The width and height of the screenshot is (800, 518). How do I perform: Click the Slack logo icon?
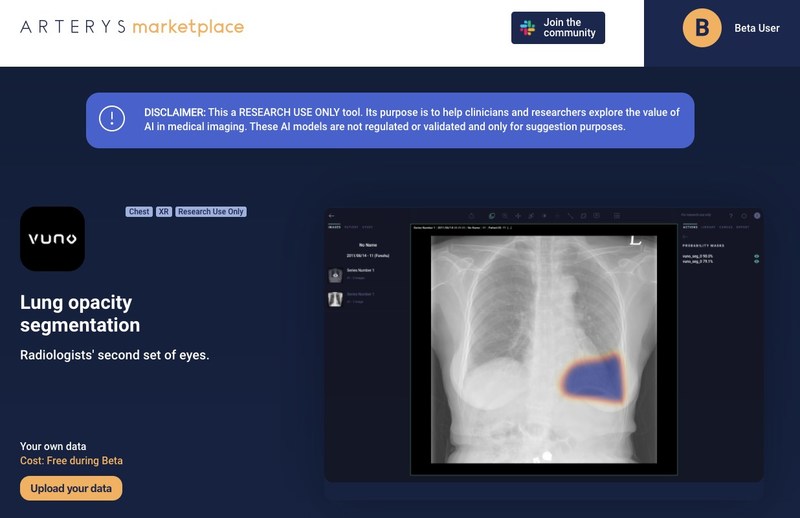pyautogui.click(x=527, y=27)
